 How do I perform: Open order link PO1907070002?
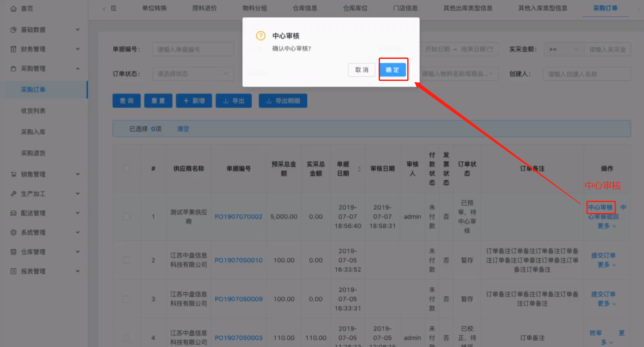point(238,216)
